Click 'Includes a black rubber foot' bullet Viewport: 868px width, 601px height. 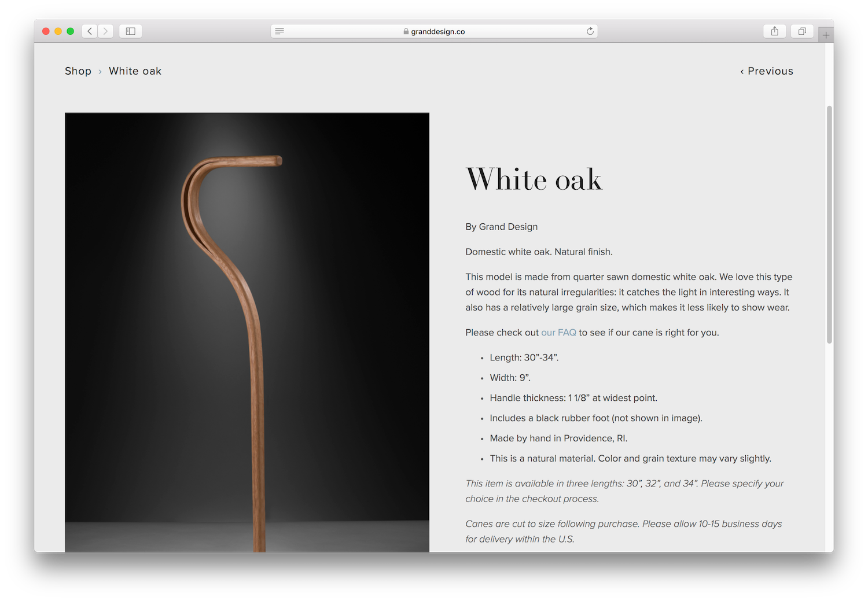click(x=596, y=418)
